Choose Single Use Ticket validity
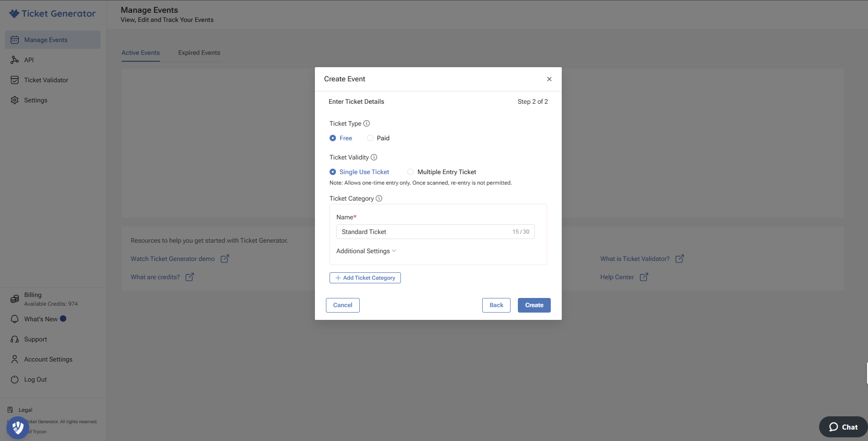Image resolution: width=868 pixels, height=441 pixels. coord(359,172)
